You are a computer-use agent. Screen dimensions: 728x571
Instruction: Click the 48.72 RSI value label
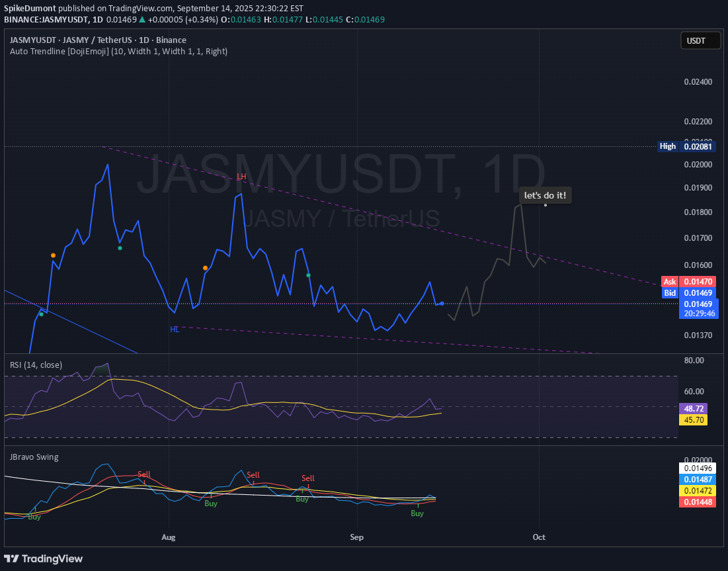(x=693, y=409)
